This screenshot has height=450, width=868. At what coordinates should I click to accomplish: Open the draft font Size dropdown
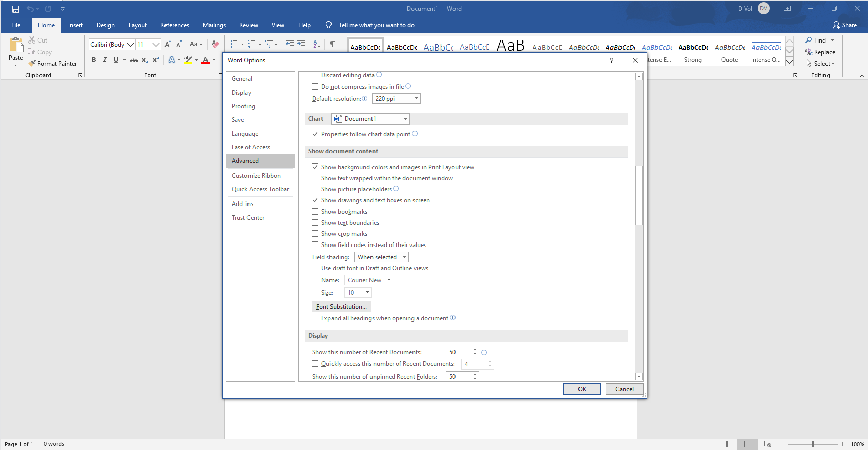[358, 293]
